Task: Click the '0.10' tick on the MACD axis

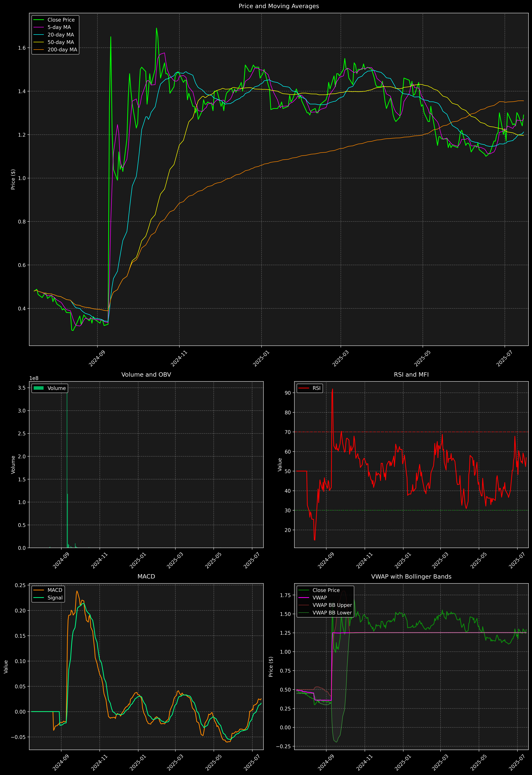Action: click(20, 661)
